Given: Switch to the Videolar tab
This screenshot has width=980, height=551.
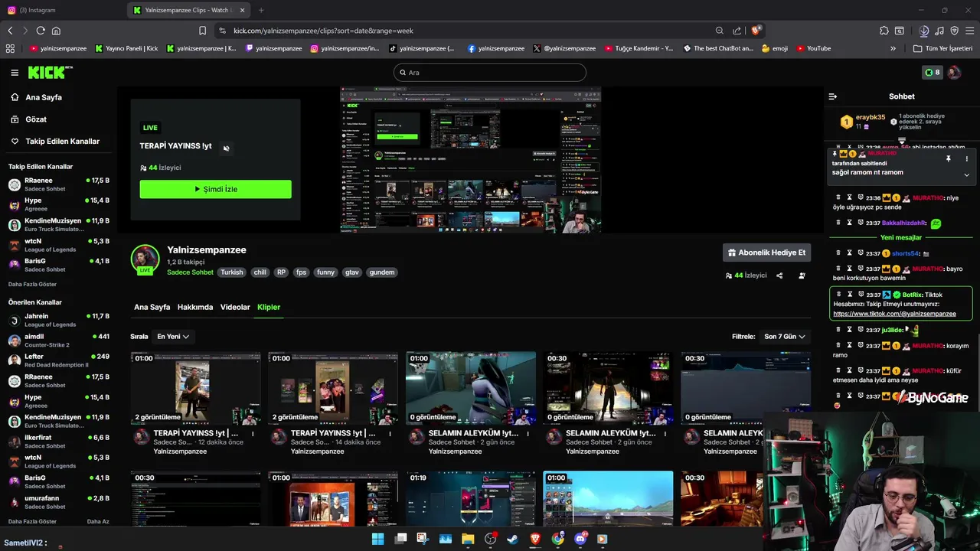Looking at the screenshot, I should pos(235,307).
